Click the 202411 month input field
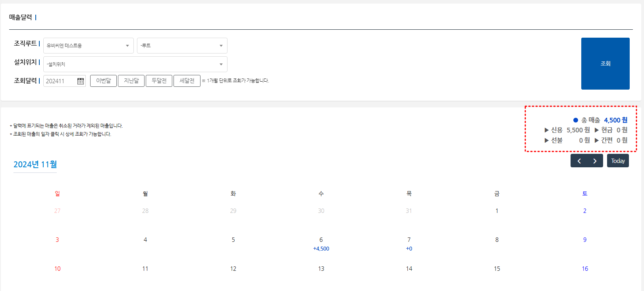The width and height of the screenshot is (644, 291). point(60,81)
